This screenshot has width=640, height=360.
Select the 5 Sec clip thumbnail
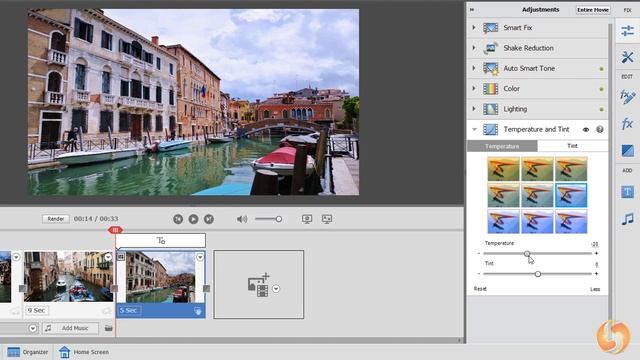pyautogui.click(x=160, y=277)
